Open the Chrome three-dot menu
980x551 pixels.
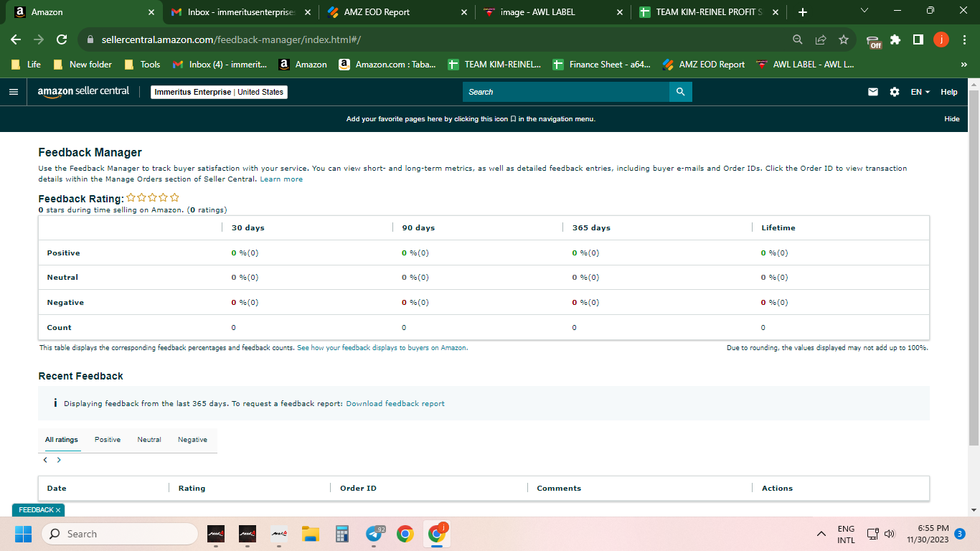(964, 39)
